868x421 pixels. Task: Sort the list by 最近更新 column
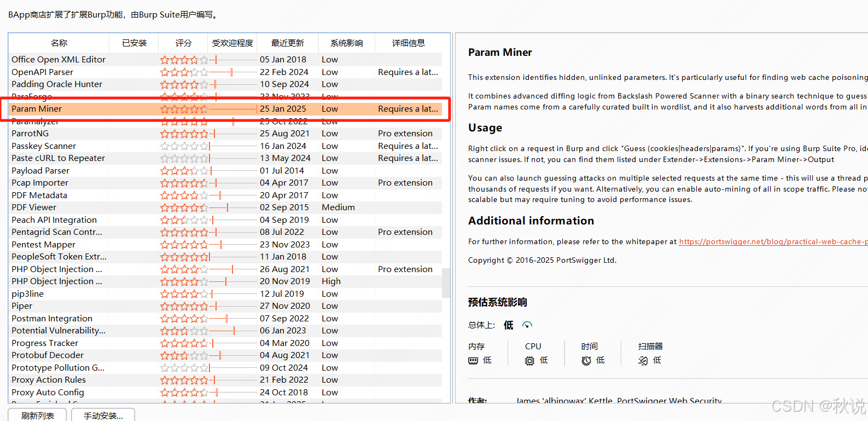[x=288, y=43]
